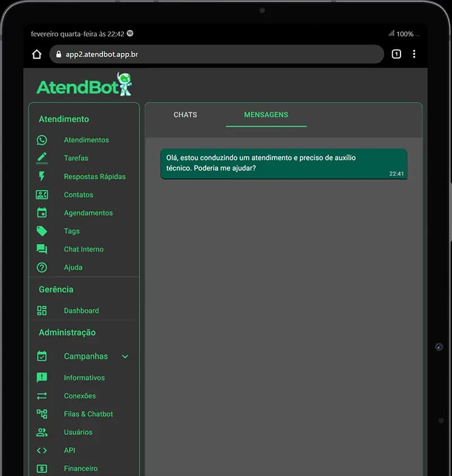Click the Atendimento section heading
The height and width of the screenshot is (476, 452).
click(64, 119)
